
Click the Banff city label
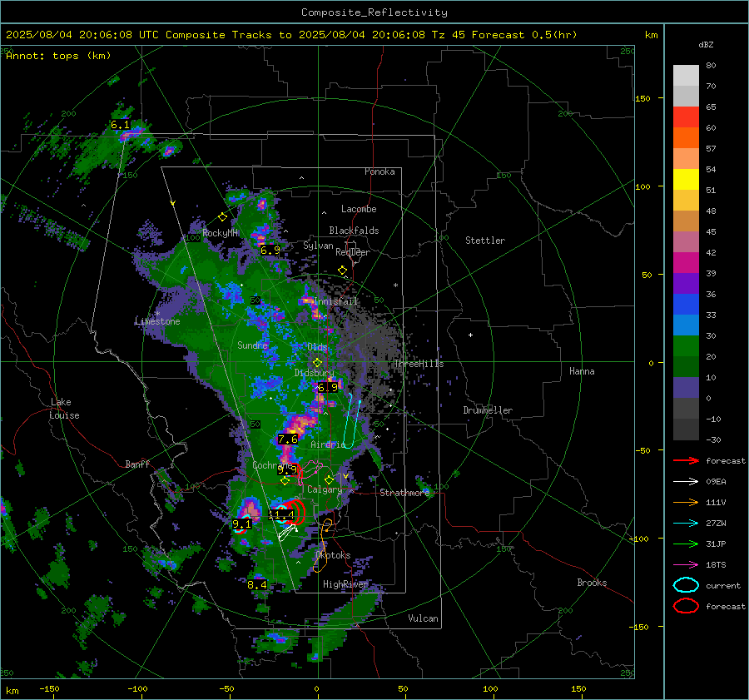click(137, 464)
